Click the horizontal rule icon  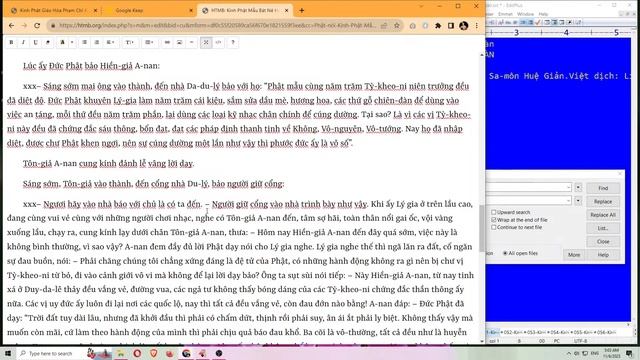pos(191,42)
